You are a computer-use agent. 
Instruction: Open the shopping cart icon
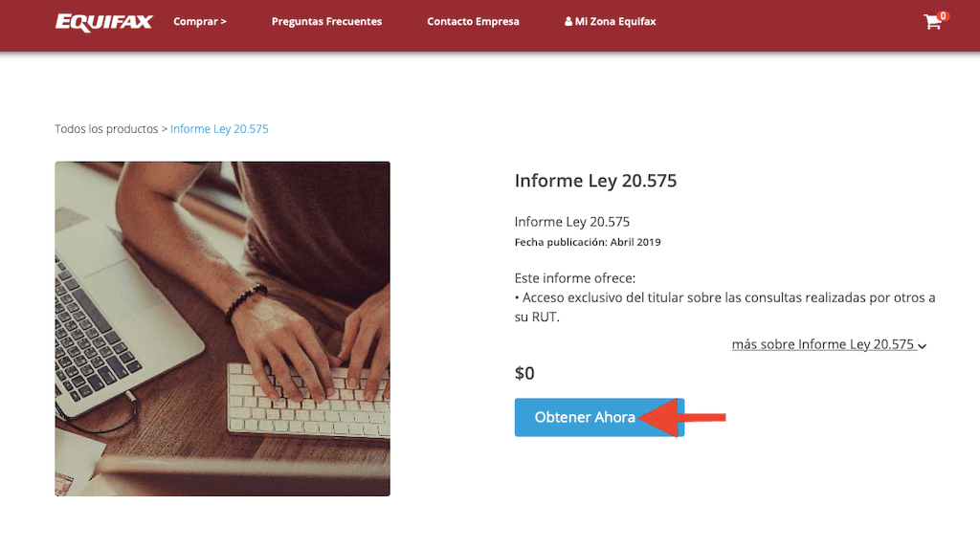pyautogui.click(x=932, y=23)
